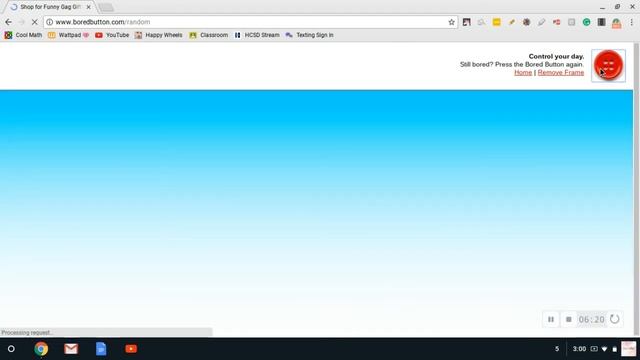Click the dark picture extension icon beside star
The width and height of the screenshot is (640, 360).
(x=467, y=22)
